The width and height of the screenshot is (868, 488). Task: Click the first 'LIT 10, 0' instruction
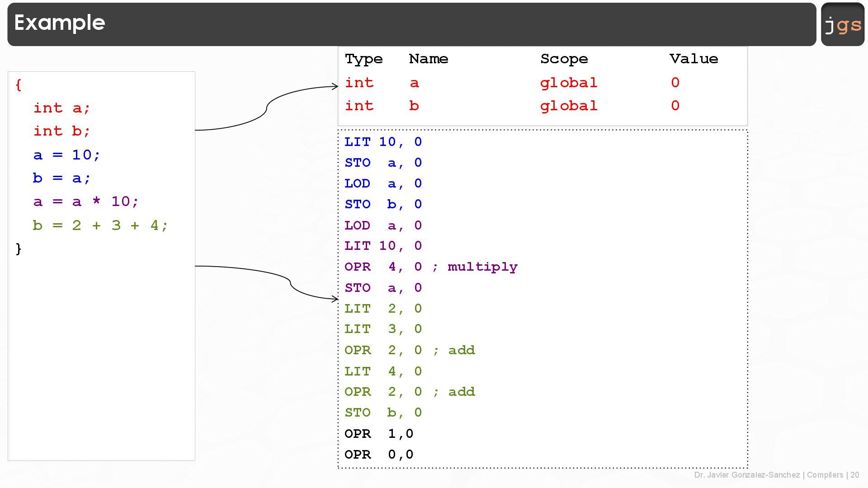coord(383,142)
